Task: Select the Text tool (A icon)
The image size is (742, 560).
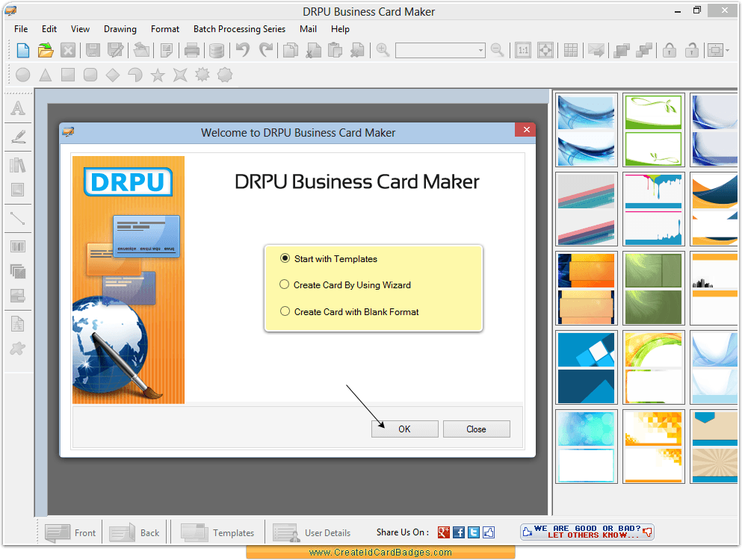Action: point(18,108)
